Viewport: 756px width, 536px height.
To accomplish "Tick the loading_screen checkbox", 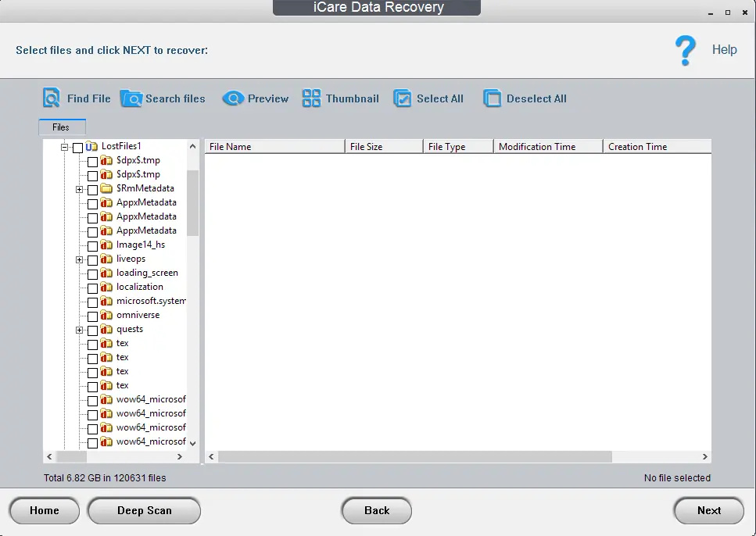I will point(92,274).
